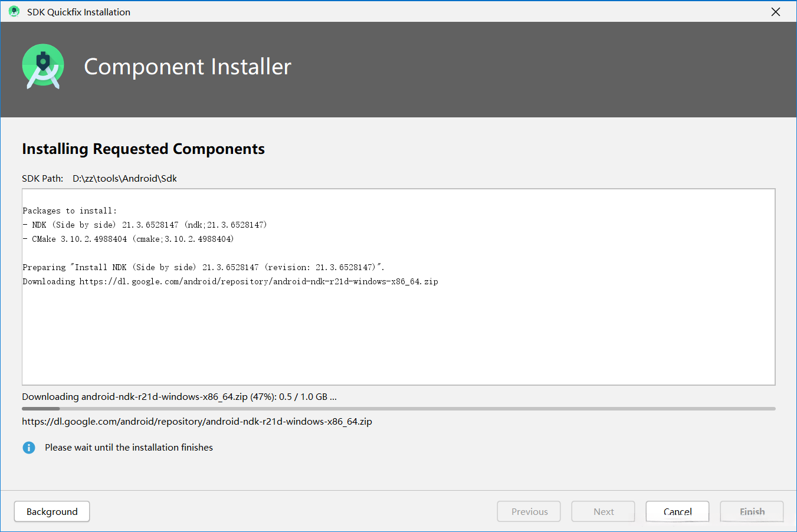Click the NDK (Side by side) package line
Image resolution: width=797 pixels, height=532 pixels.
145,225
